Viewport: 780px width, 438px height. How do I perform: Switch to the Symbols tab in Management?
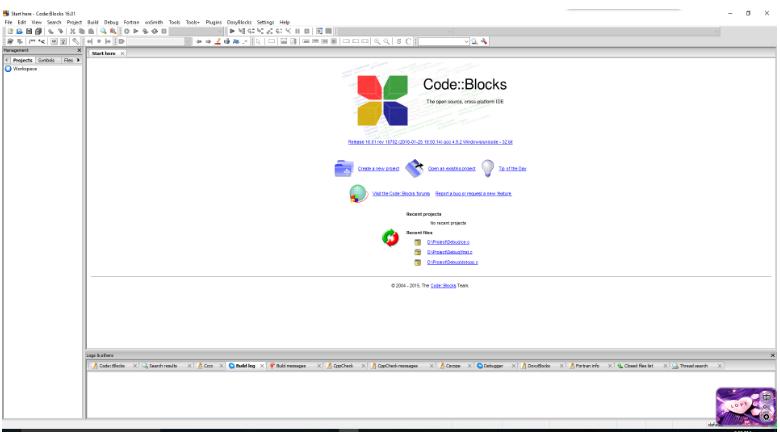tap(46, 60)
